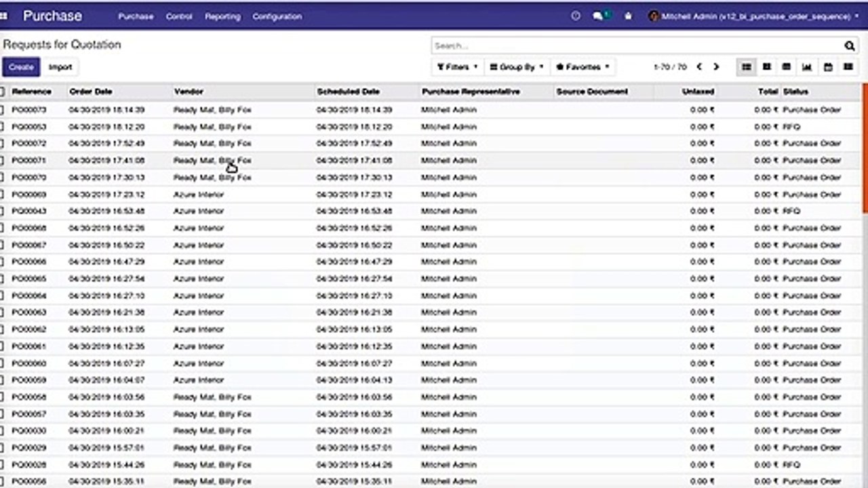The height and width of the screenshot is (488, 868).
Task: Tick the checkbox for PO00053
Action: (x=2, y=127)
